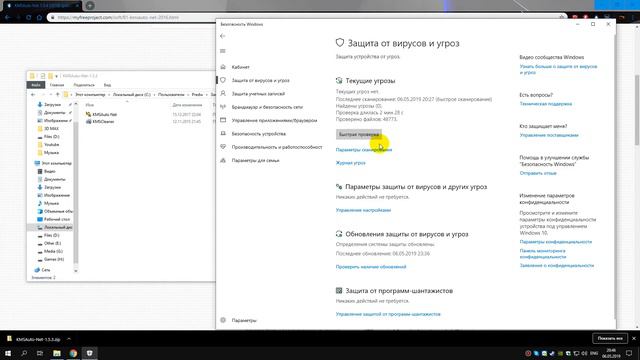The image size is (640, 360).
Task: Click Отправить отзыв feedback link
Action: click(x=538, y=173)
